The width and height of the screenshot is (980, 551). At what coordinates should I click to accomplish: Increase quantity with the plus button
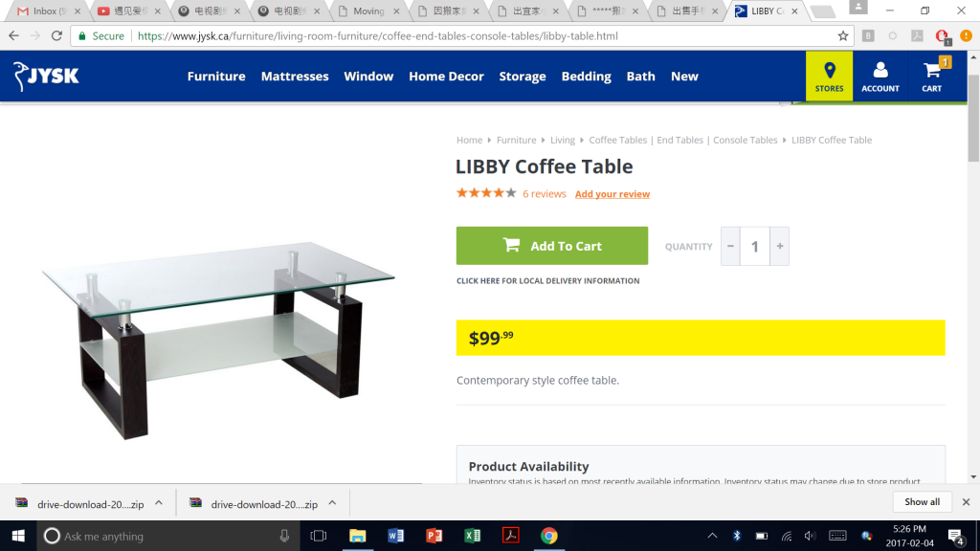click(779, 246)
